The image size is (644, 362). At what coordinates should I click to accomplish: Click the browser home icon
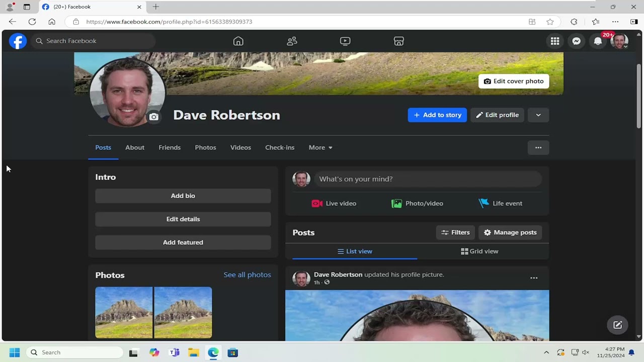(x=52, y=22)
